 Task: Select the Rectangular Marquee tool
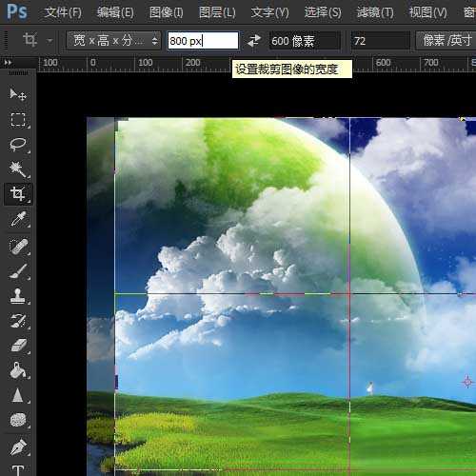click(x=18, y=120)
